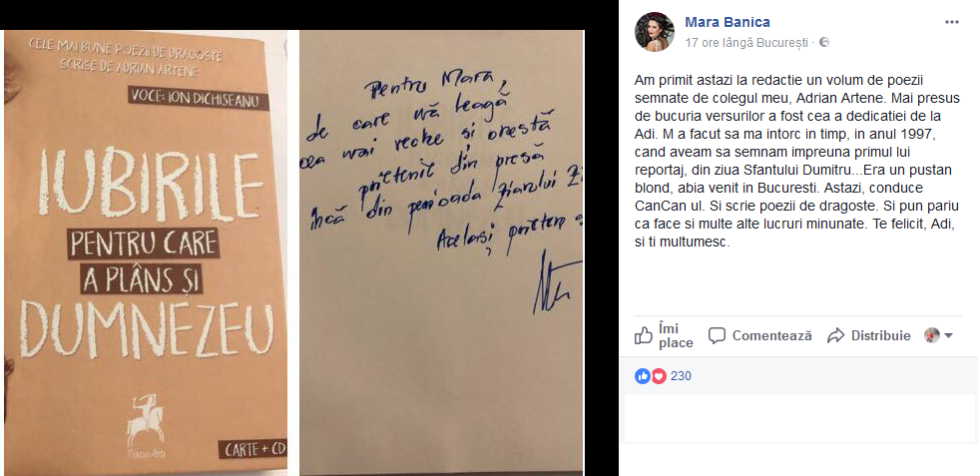Click the Distribuie share arrow icon
980x476 pixels.
(x=835, y=336)
